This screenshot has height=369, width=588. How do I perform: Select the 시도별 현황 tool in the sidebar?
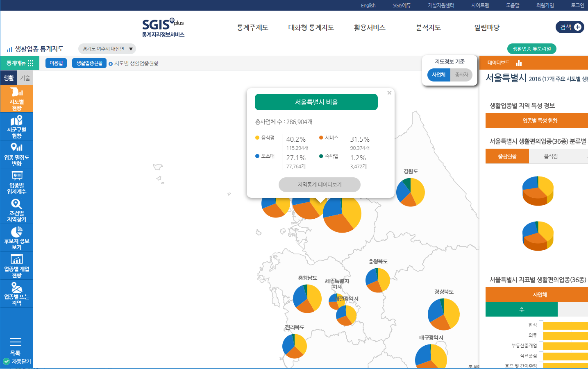(16, 98)
